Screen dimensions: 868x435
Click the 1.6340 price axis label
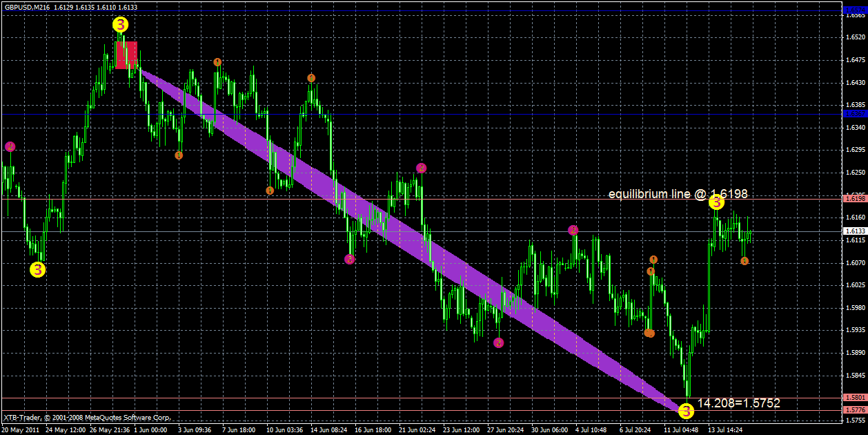[x=856, y=128]
